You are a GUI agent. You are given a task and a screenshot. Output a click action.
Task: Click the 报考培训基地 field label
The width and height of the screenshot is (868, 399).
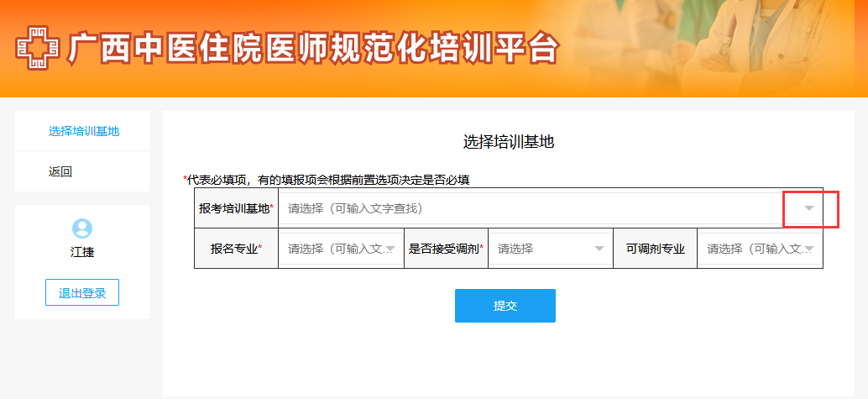click(x=236, y=208)
